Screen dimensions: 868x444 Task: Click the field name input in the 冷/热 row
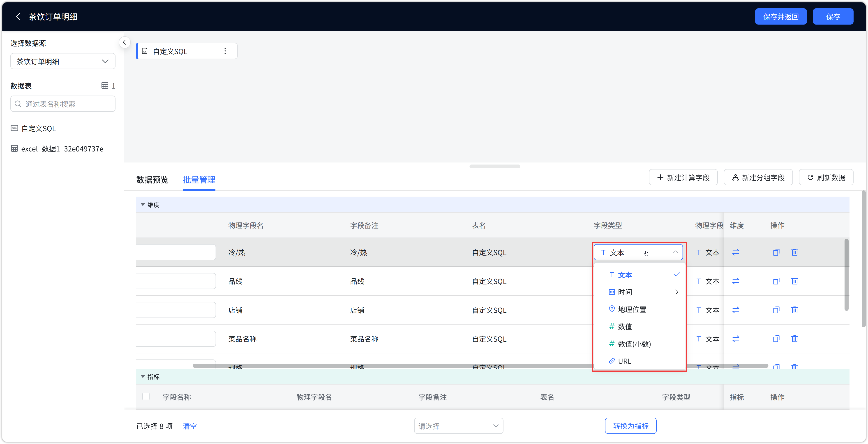coord(176,252)
